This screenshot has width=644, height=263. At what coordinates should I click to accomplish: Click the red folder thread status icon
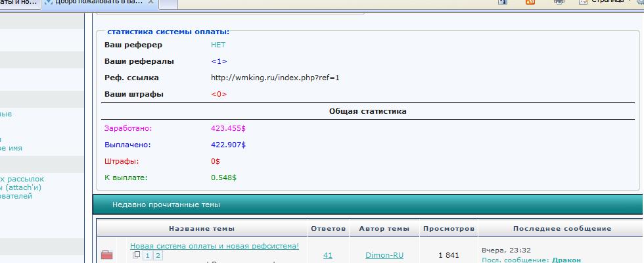(x=106, y=255)
